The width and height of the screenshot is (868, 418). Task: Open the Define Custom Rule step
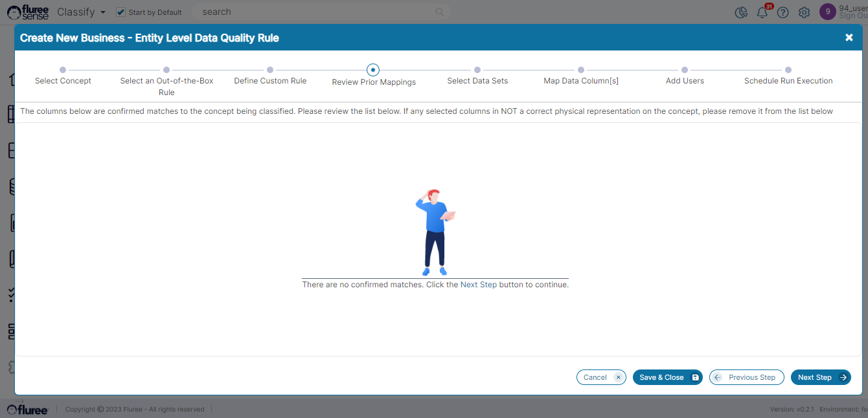coord(270,70)
